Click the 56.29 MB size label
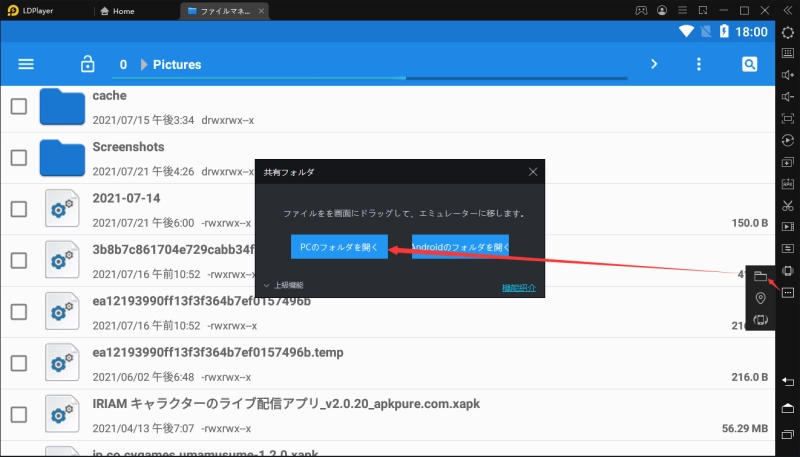 [745, 428]
